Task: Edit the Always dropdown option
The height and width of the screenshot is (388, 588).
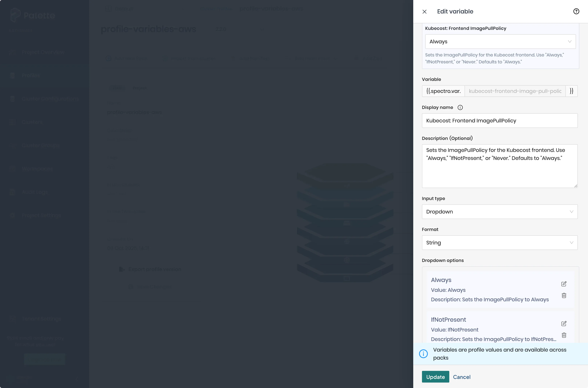Action: tap(564, 284)
